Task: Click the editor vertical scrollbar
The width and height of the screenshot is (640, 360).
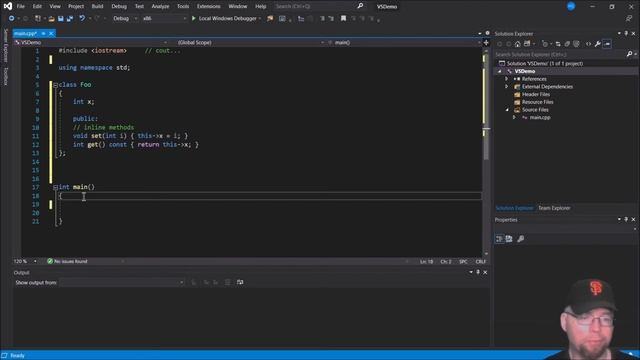Action: pos(486,151)
